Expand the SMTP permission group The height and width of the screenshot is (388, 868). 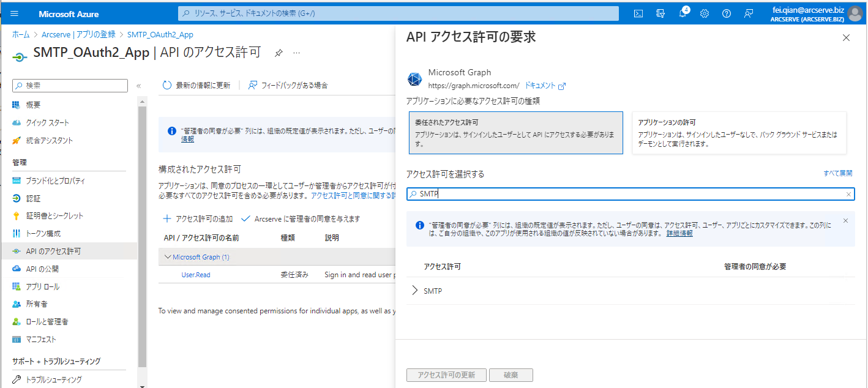pyautogui.click(x=415, y=291)
